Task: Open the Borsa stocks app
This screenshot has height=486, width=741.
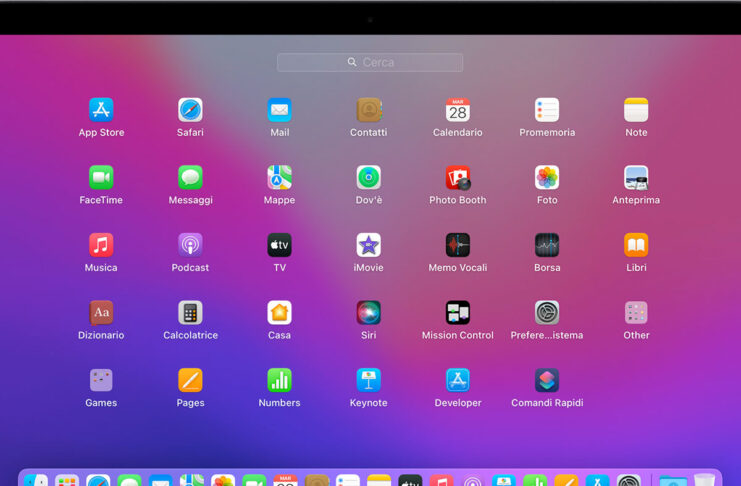Action: click(547, 245)
